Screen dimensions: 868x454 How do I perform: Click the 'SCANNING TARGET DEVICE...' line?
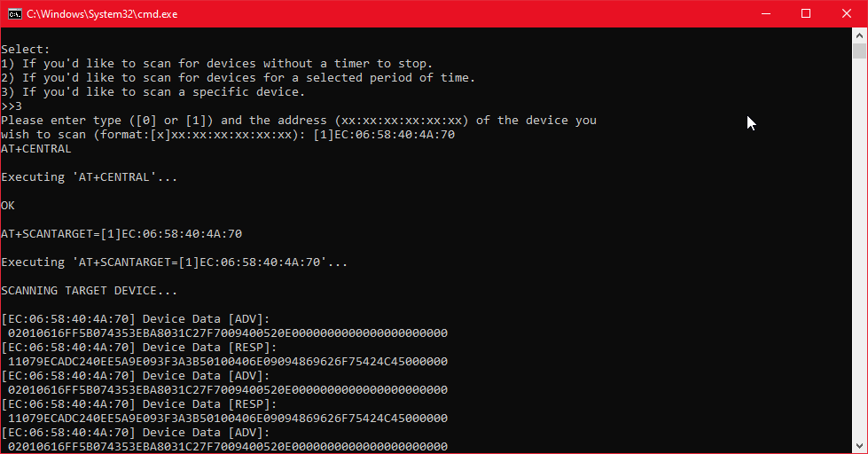pos(90,291)
